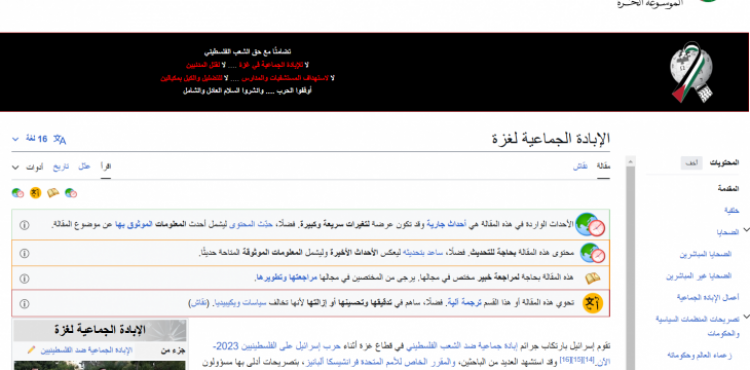This screenshot has width=750, height=370.
Task: Click contents sidebar scrollbar up arrow
Action: tap(630, 162)
